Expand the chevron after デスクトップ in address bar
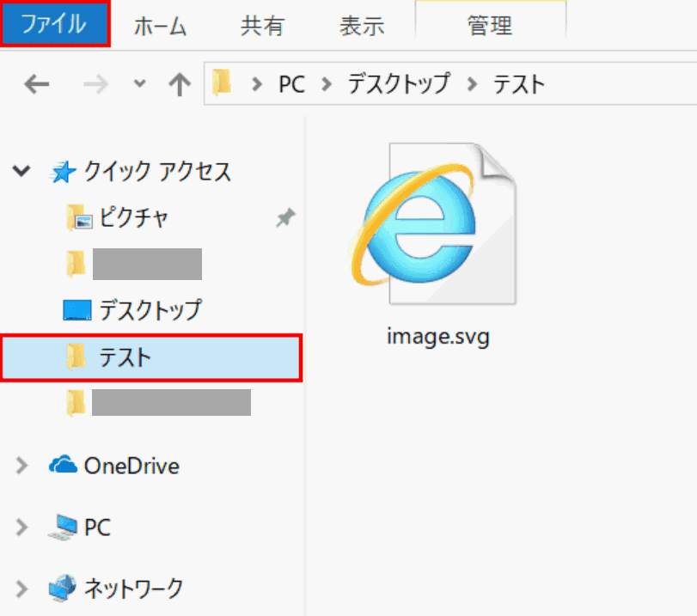Screen dimensions: 697x616 coord(472,84)
